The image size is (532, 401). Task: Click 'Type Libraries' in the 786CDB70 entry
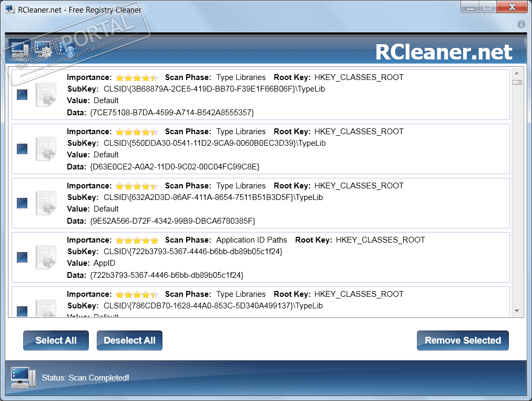pyautogui.click(x=241, y=294)
